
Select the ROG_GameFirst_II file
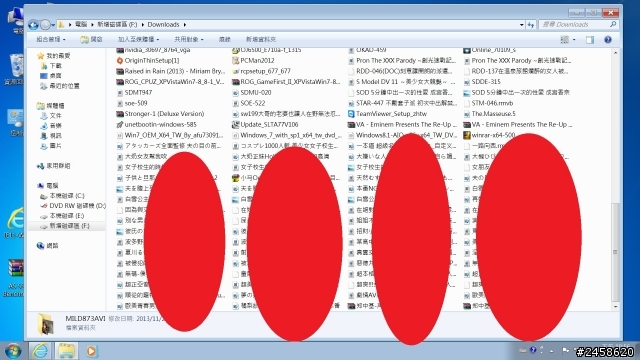286,82
